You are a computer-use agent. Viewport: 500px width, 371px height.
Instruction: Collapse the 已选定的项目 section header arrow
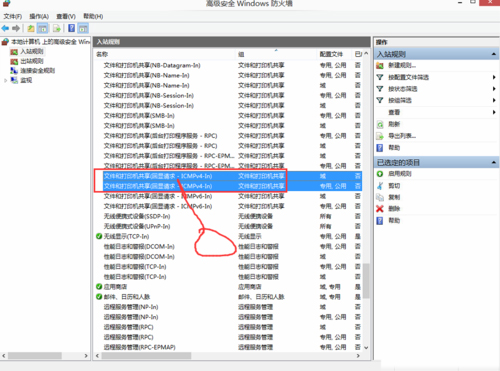pyautogui.click(x=494, y=162)
